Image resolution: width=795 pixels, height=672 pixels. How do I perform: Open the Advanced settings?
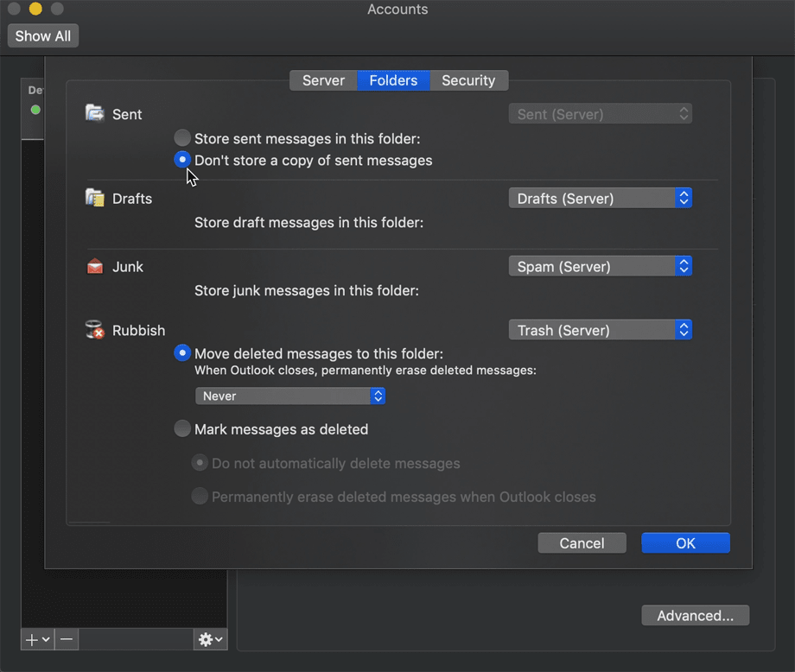pos(695,615)
